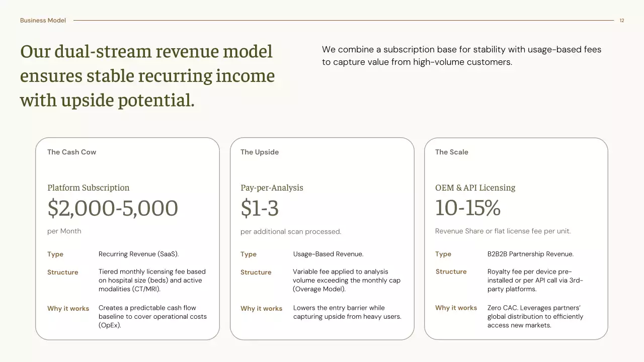Click the tiered monthly licensing fee description
Image resolution: width=644 pixels, height=362 pixels.
tap(152, 281)
